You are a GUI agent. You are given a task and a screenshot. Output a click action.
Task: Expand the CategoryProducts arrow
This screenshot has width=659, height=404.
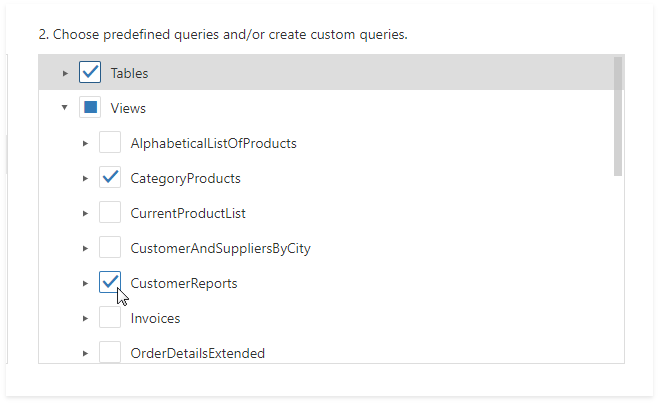click(x=85, y=178)
